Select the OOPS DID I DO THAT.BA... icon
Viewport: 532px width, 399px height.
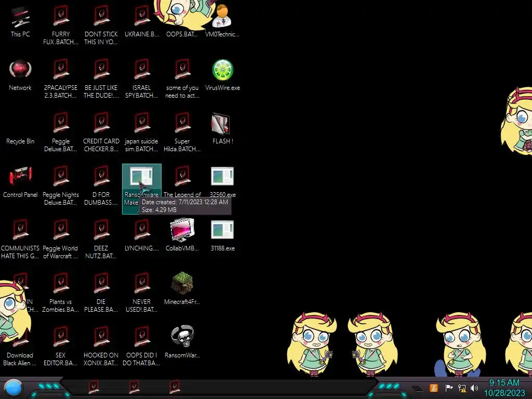click(x=142, y=338)
